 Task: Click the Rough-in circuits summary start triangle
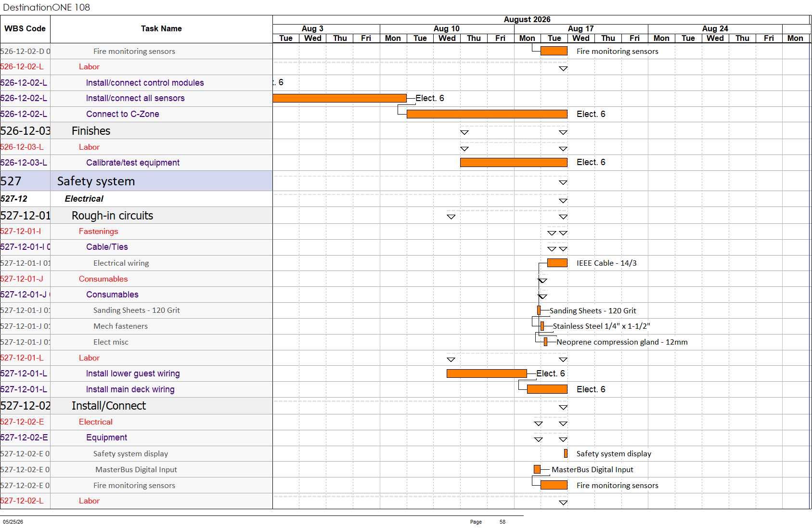[x=451, y=217]
